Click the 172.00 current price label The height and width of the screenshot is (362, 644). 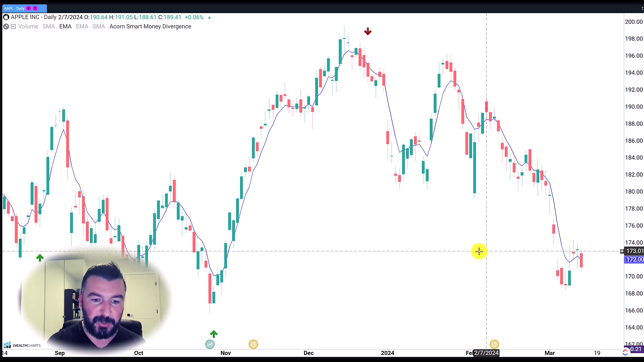pos(634,259)
